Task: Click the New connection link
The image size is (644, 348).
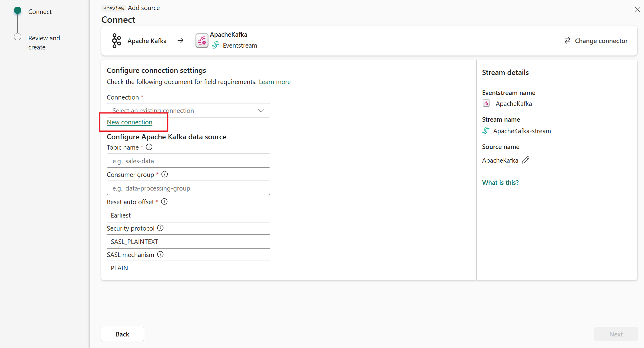Action: pos(129,122)
